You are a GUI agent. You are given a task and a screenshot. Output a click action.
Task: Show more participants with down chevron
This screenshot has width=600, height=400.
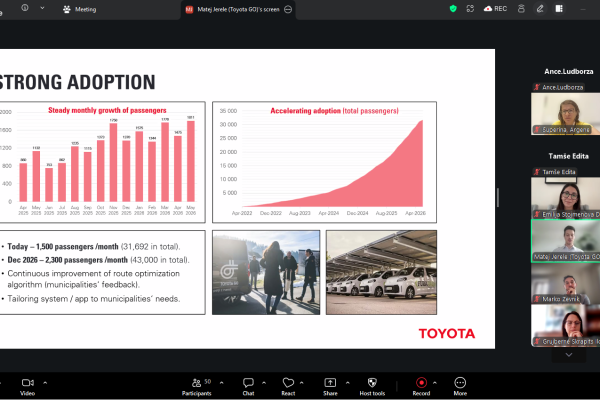coord(569,355)
